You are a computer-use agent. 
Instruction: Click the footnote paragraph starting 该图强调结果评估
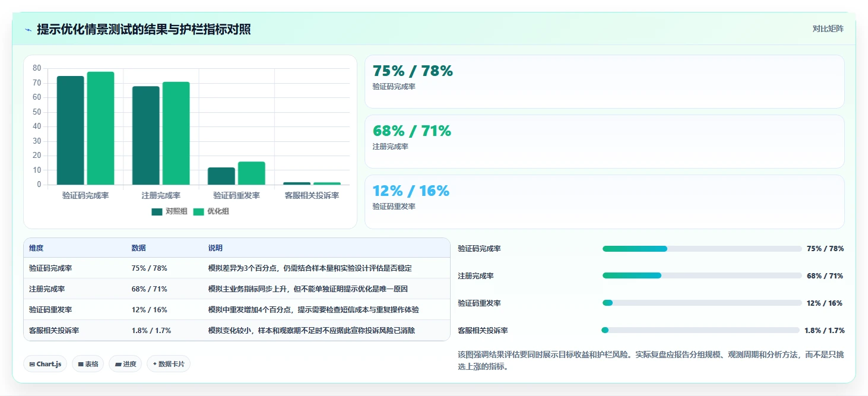click(651, 360)
